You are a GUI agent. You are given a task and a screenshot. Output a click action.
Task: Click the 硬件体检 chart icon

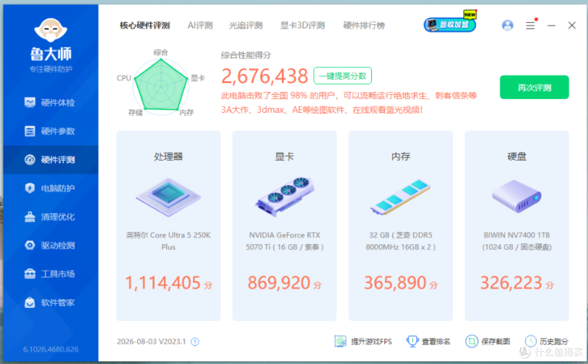coord(29,102)
